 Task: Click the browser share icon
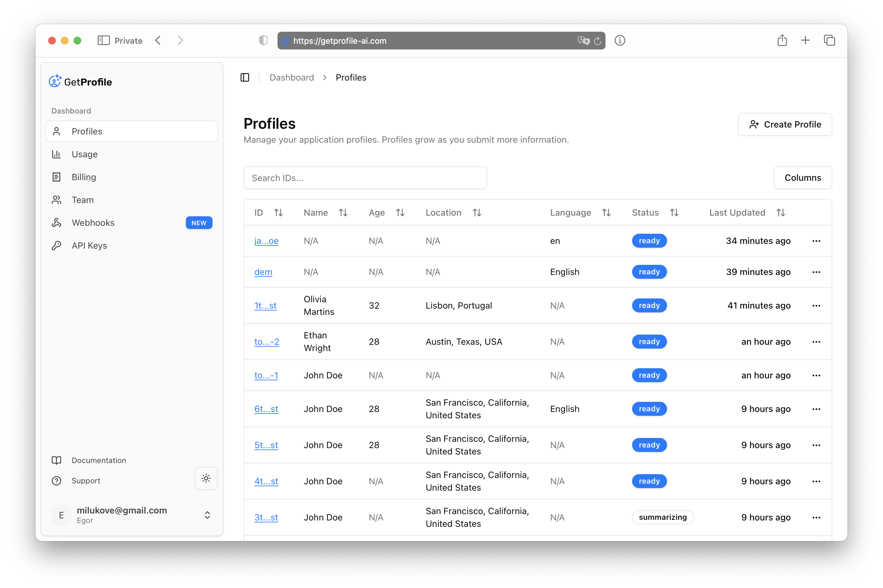[x=782, y=40]
